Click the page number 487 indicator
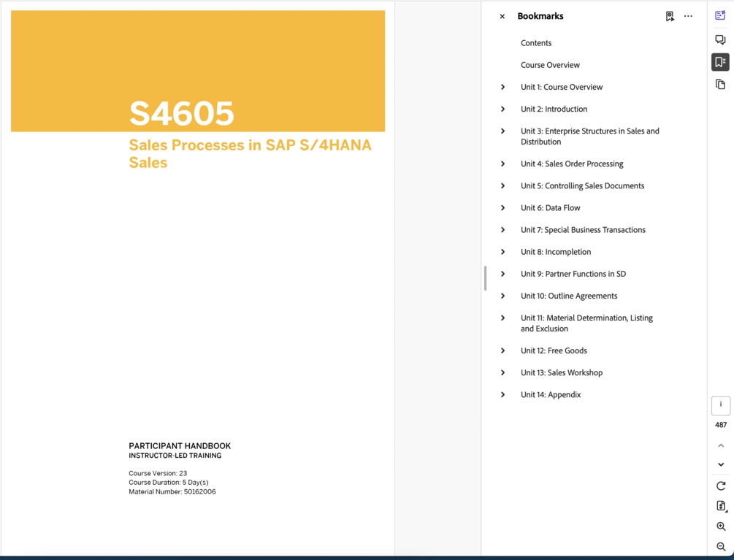The width and height of the screenshot is (734, 560). pos(720,424)
